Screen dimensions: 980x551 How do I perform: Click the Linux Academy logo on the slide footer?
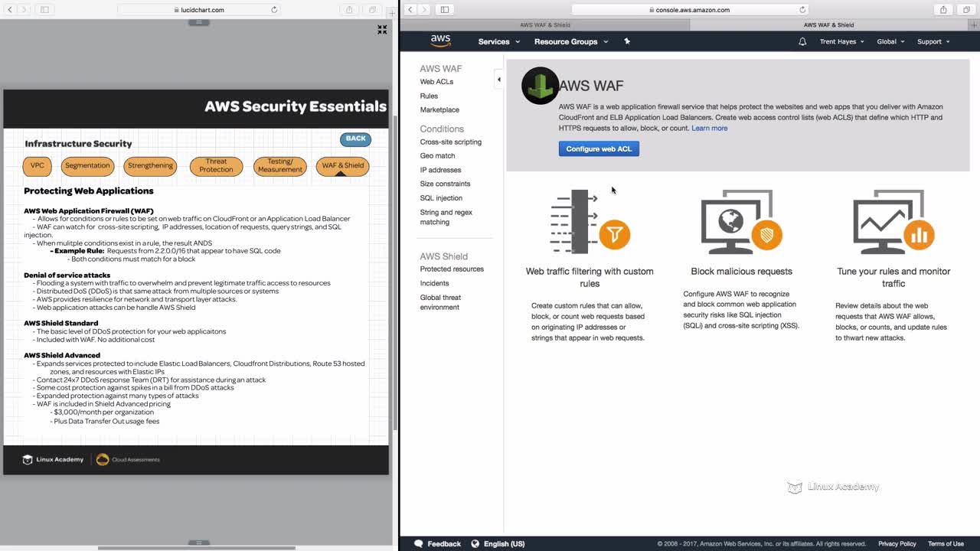click(x=53, y=459)
